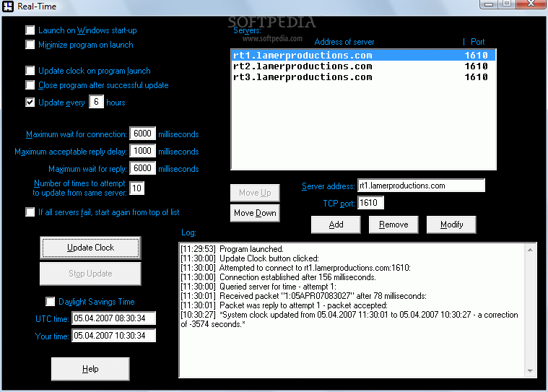Click 'Attempted to connect to rt1' log line
Image resolution: width=548 pixels, height=392 pixels.
tap(296, 268)
